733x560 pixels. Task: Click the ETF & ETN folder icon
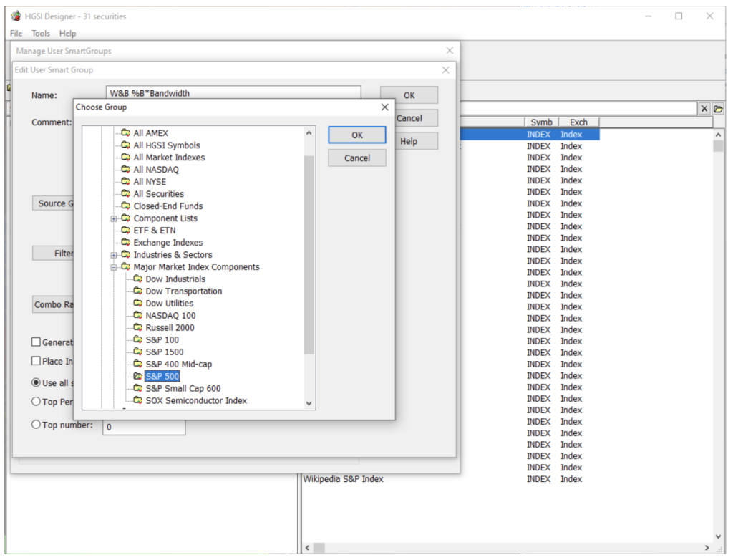click(125, 230)
